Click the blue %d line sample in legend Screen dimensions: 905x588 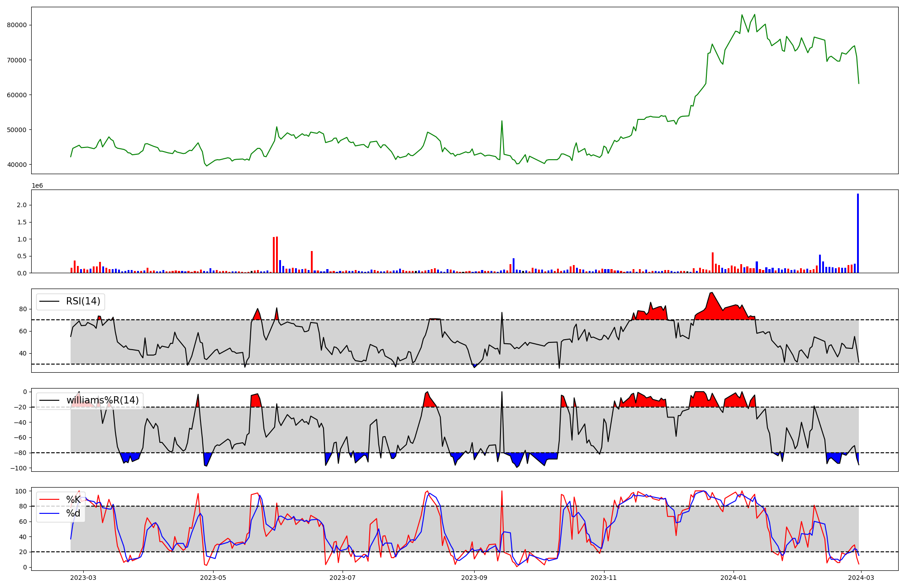click(x=50, y=513)
